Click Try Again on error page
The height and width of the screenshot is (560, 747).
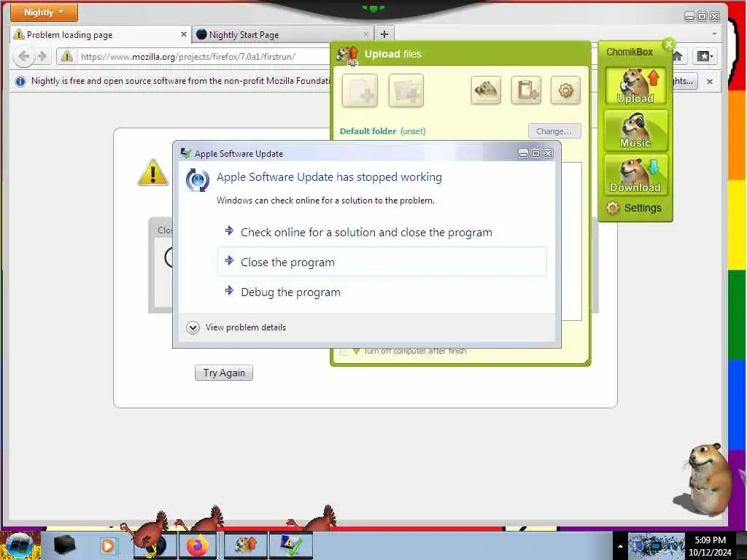[x=224, y=373]
